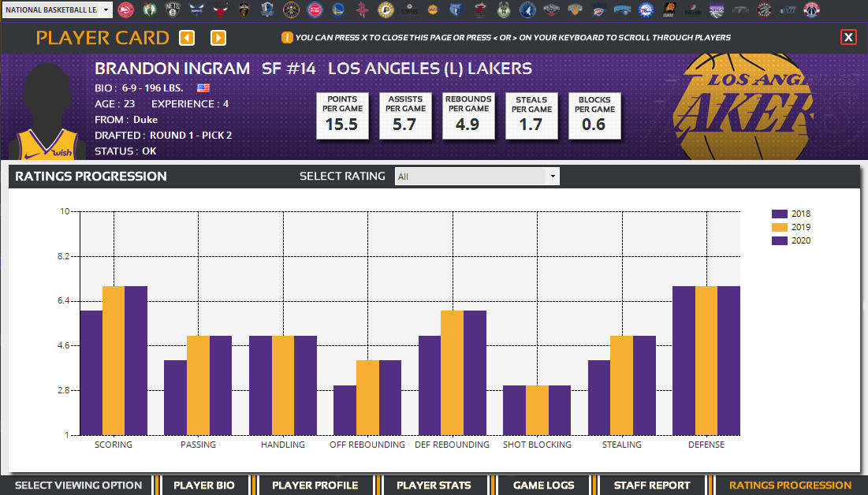Select the Indiana Pacers team logo

[x=386, y=9]
